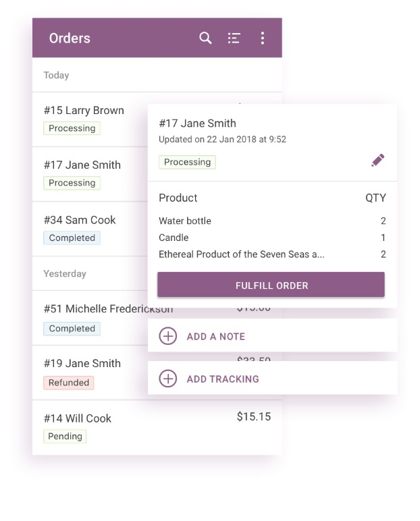Click the plus icon beside Add a Note

point(167,336)
